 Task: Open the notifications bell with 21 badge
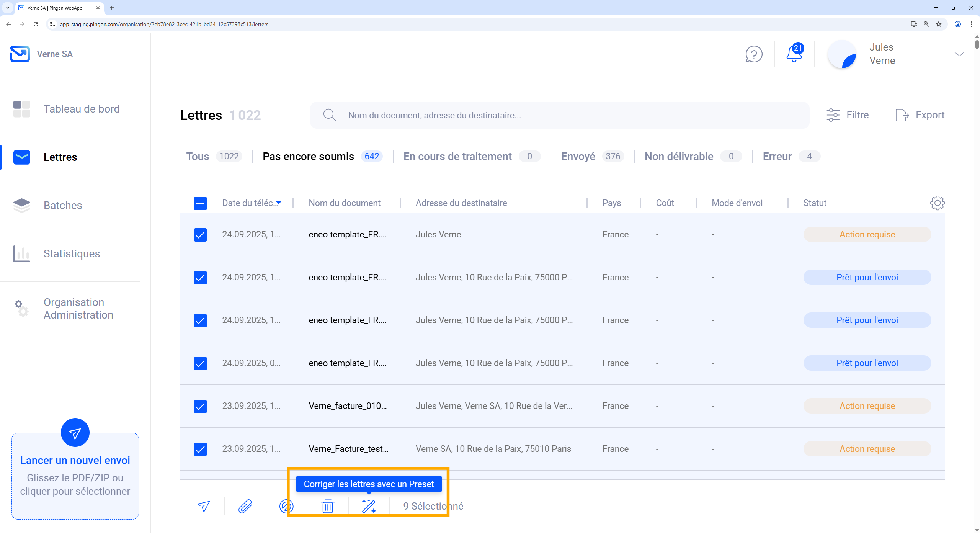tap(794, 54)
